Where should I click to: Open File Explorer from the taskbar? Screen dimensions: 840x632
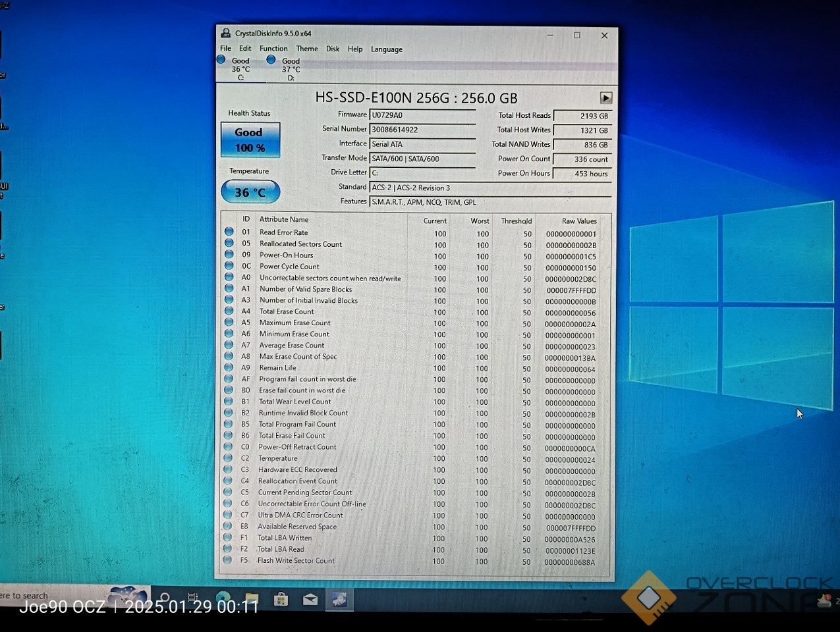click(x=252, y=598)
